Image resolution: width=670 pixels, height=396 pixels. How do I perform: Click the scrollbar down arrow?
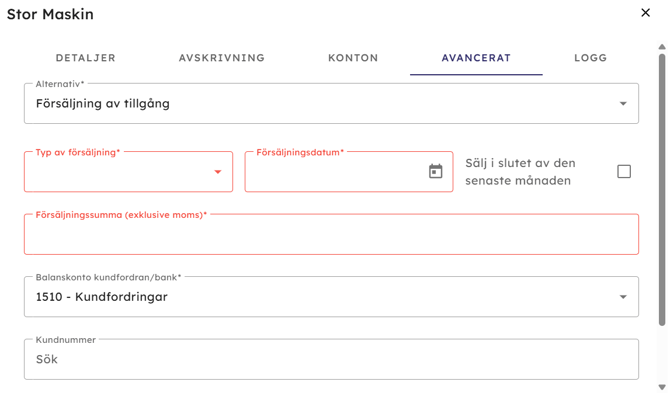(662, 387)
